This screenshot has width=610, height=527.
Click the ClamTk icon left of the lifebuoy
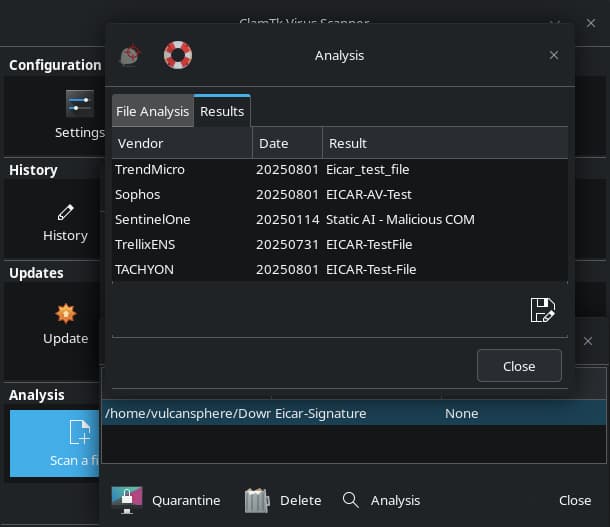tap(129, 55)
